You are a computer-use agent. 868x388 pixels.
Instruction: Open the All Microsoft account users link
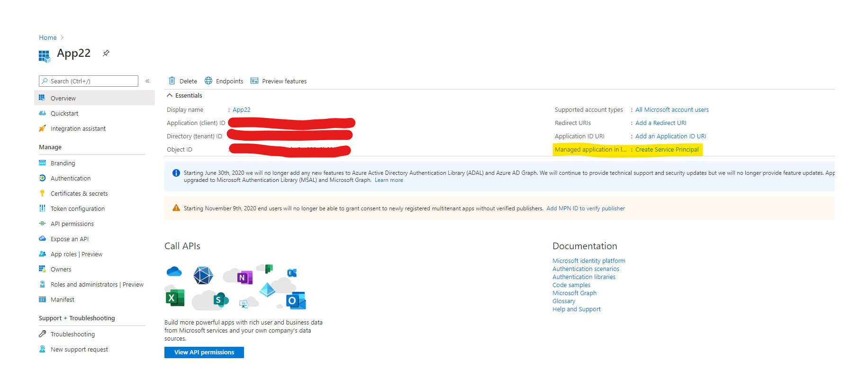672,109
